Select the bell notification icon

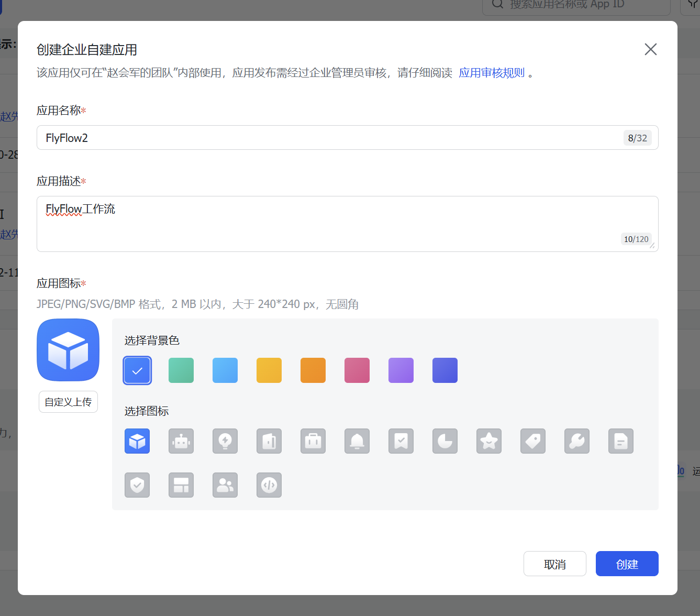[x=357, y=441]
